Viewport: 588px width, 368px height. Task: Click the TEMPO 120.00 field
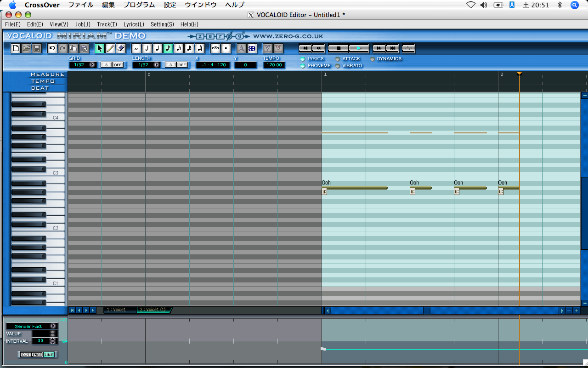(x=274, y=65)
